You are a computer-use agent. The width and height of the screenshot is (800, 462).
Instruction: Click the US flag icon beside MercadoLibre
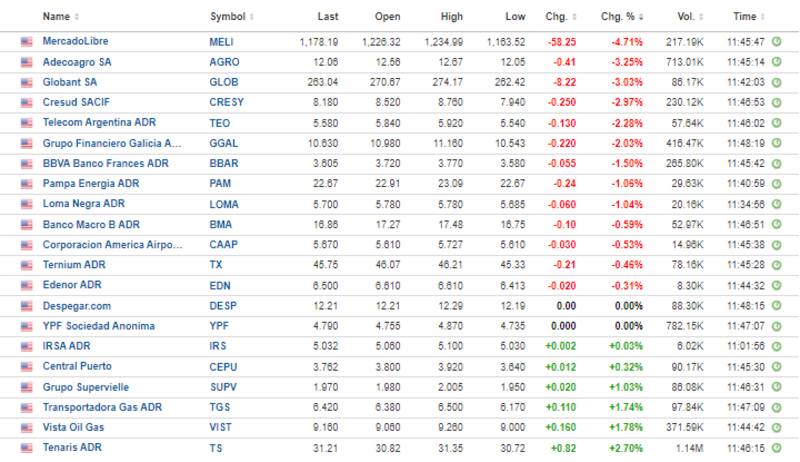tap(27, 41)
